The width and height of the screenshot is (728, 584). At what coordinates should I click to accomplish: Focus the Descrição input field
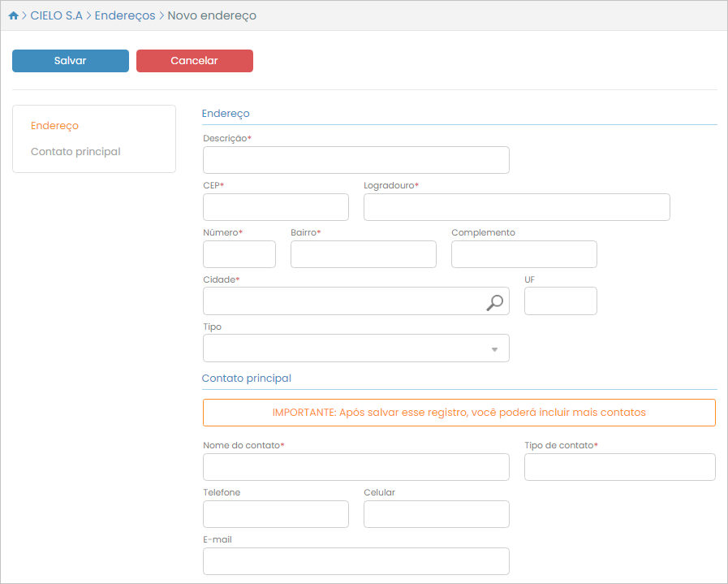[355, 160]
